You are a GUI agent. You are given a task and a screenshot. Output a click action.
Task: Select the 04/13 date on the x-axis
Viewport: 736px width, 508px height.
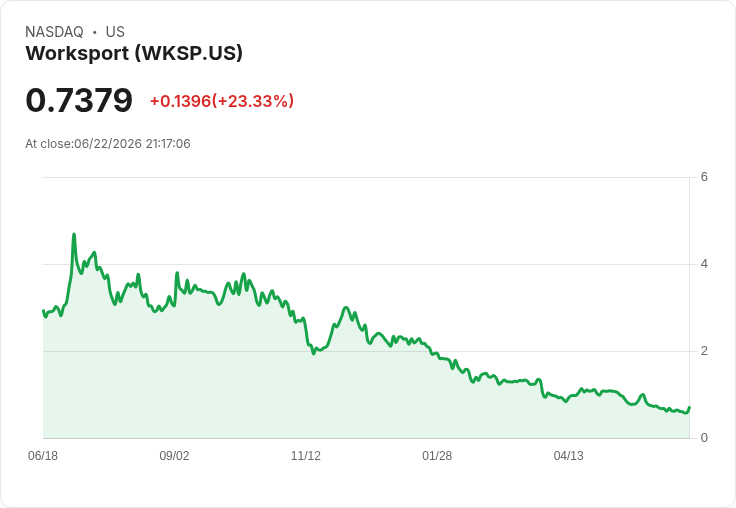[568, 455]
